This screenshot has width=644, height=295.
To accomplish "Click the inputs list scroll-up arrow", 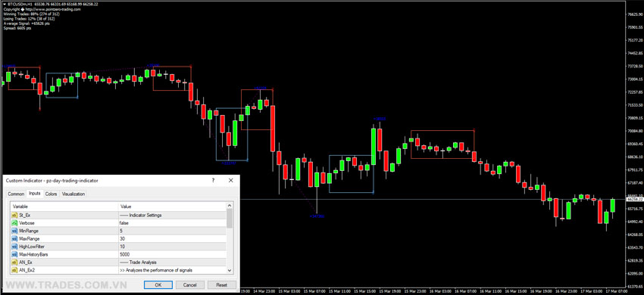I will click(x=230, y=205).
